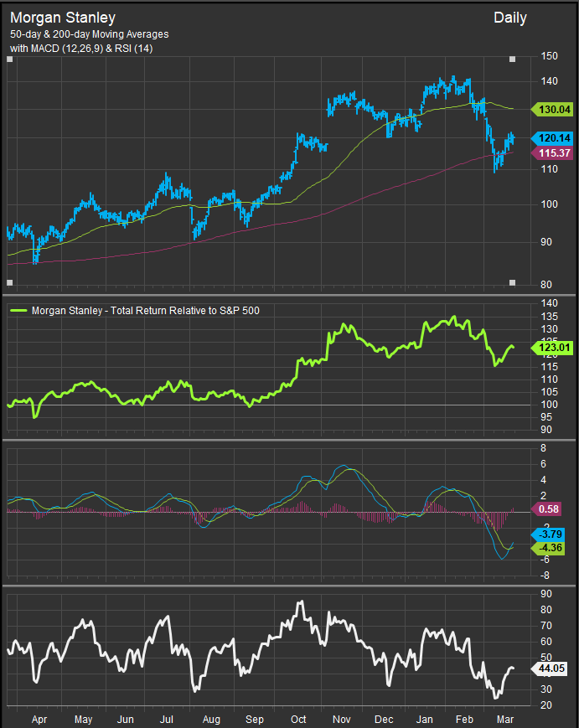The width and height of the screenshot is (579, 728).
Task: Click the 0.58 MACD histogram value tag
Action: coord(547,509)
